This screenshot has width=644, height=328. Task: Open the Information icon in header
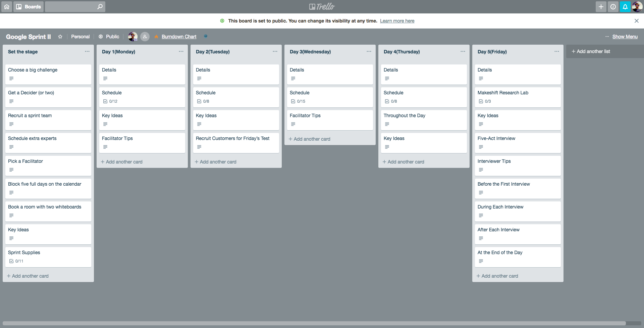[613, 7]
